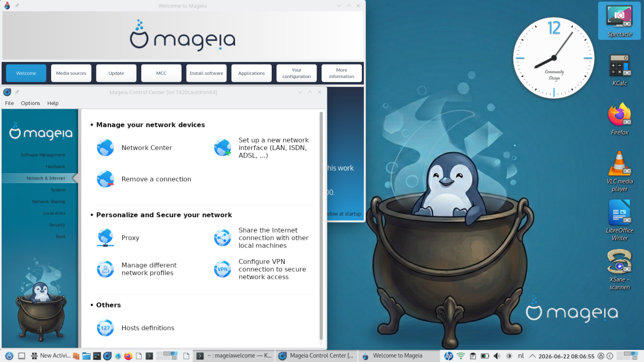Click the Set up new network interface icon

(222, 147)
